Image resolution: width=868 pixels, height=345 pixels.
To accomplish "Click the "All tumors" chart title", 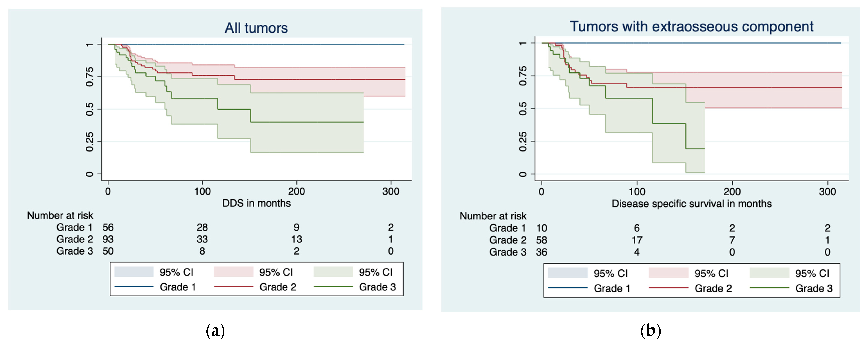I will [256, 28].
